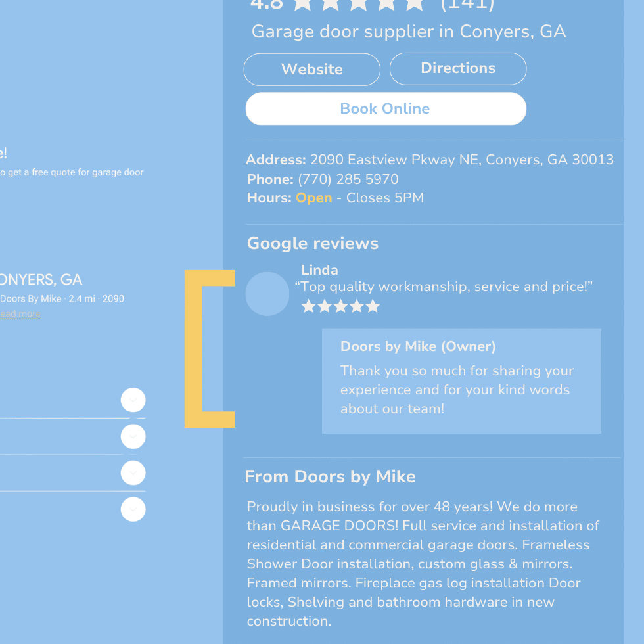Expand the third chevron circle from top
Screen dimensions: 644x644
click(133, 472)
